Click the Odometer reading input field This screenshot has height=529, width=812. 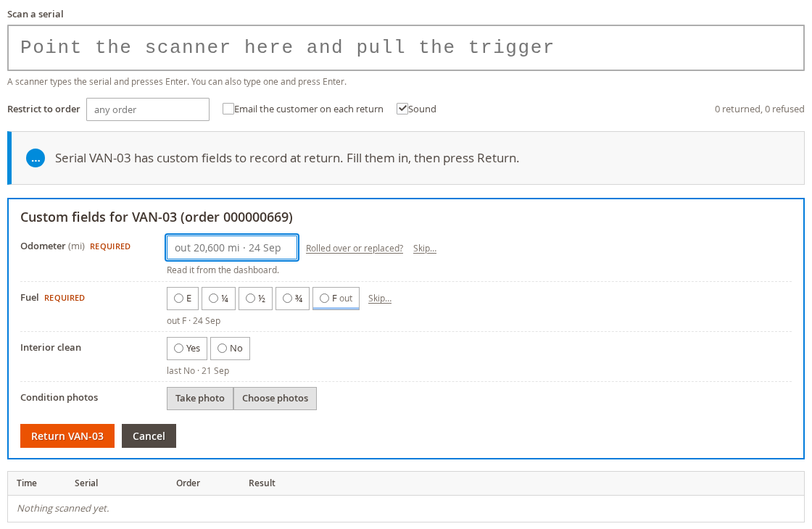point(232,247)
